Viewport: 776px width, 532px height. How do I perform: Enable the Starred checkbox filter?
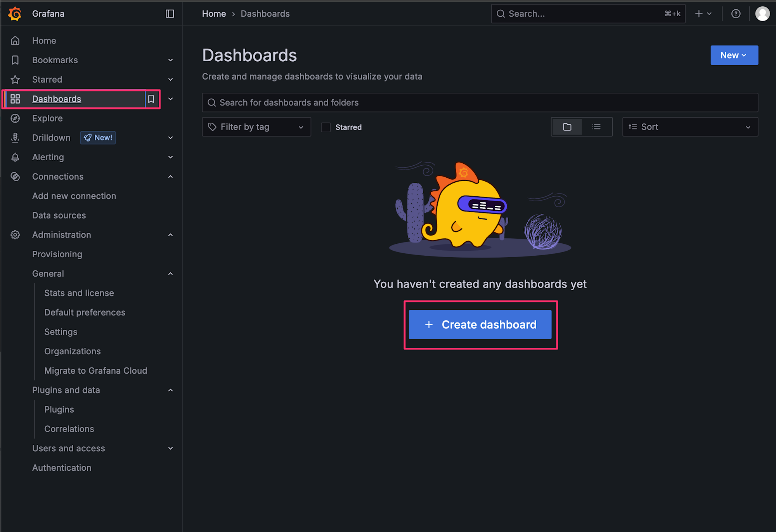point(326,127)
